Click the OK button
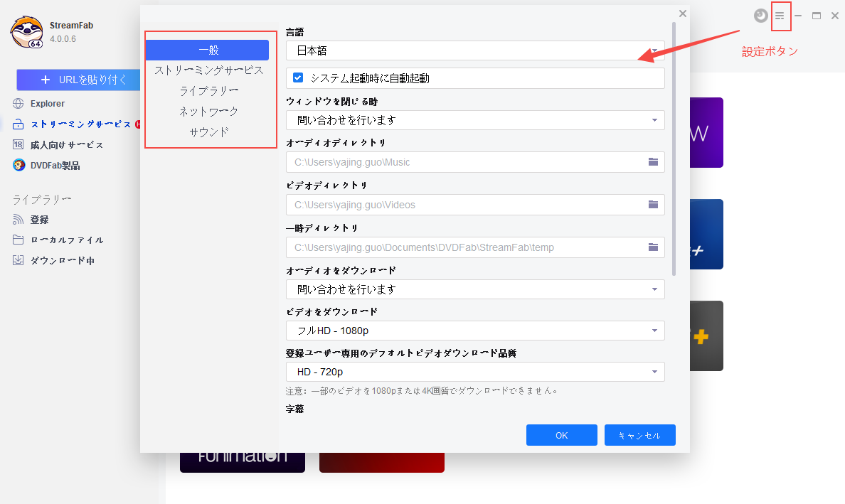The width and height of the screenshot is (845, 504). coord(561,435)
